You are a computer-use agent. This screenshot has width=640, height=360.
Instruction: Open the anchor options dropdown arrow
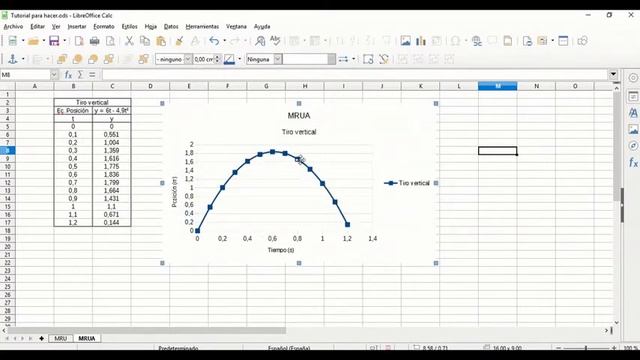coord(23,59)
